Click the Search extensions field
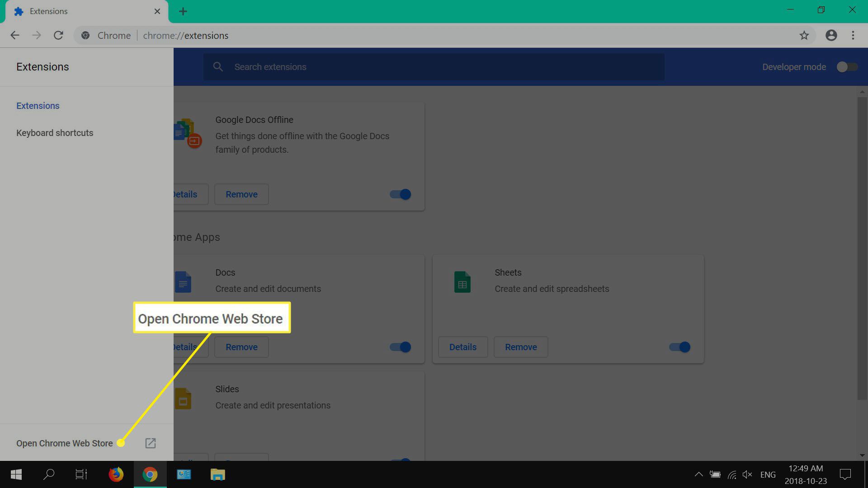Image resolution: width=868 pixels, height=488 pixels. (434, 67)
